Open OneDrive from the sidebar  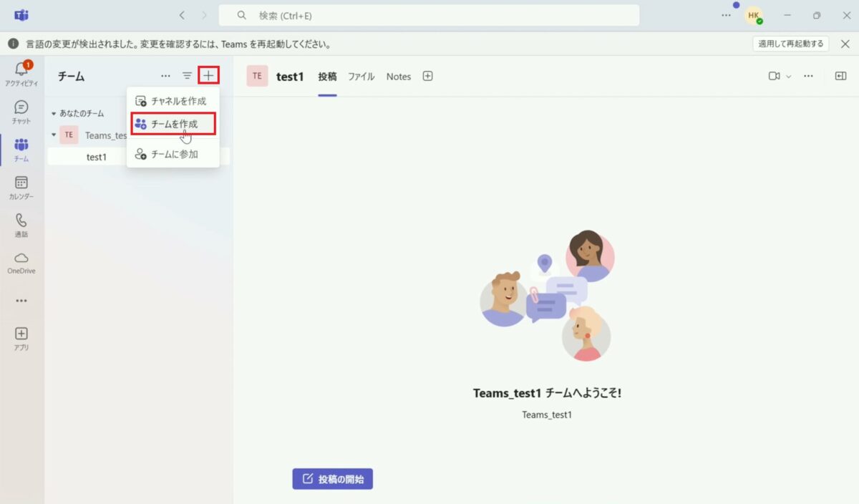coord(21,262)
